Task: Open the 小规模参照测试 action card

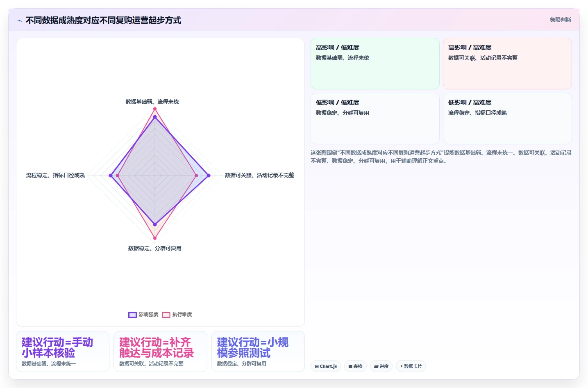Action: pyautogui.click(x=258, y=351)
